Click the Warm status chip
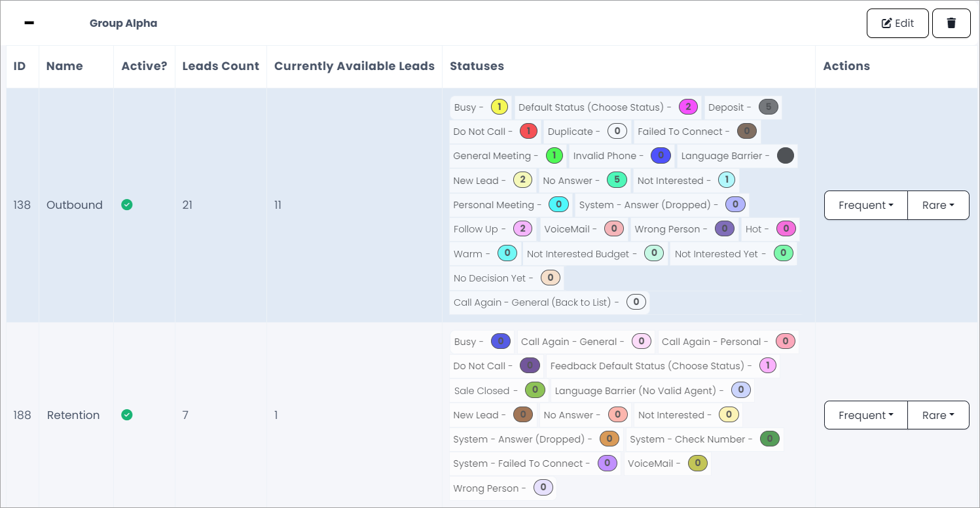 [484, 253]
